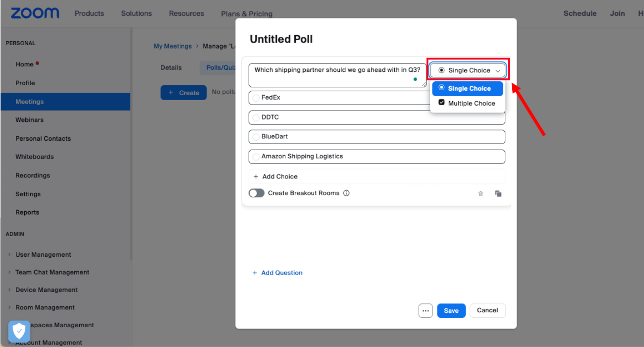Open Settings in the sidebar
This screenshot has height=347, width=644.
pos(28,194)
